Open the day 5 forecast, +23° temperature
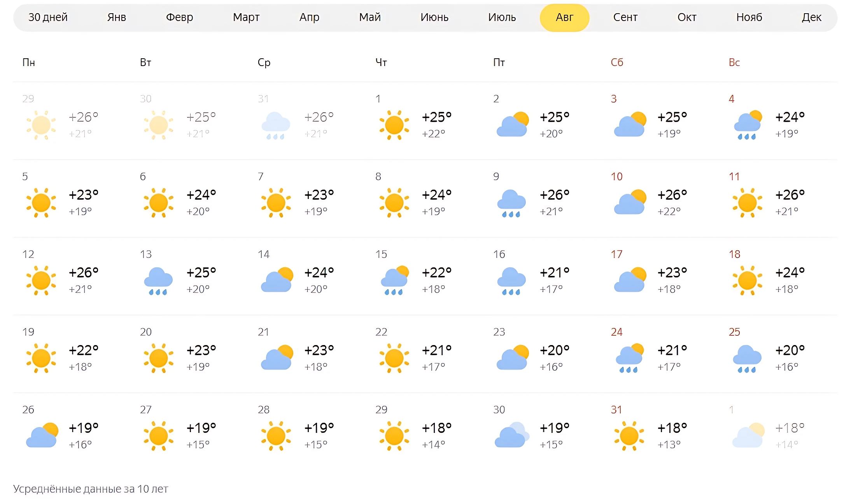This screenshot has width=844, height=504. click(x=83, y=195)
